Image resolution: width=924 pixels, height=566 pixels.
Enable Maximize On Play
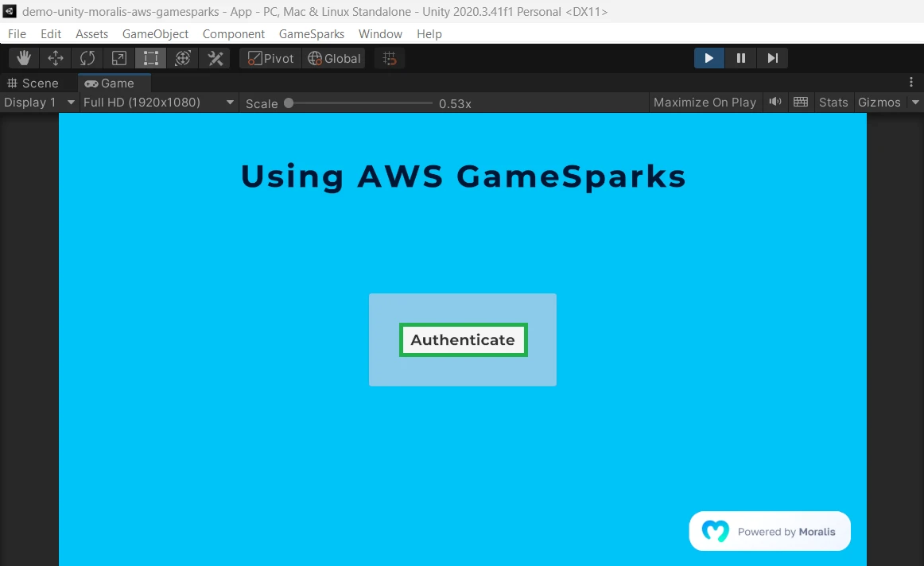[x=705, y=103]
